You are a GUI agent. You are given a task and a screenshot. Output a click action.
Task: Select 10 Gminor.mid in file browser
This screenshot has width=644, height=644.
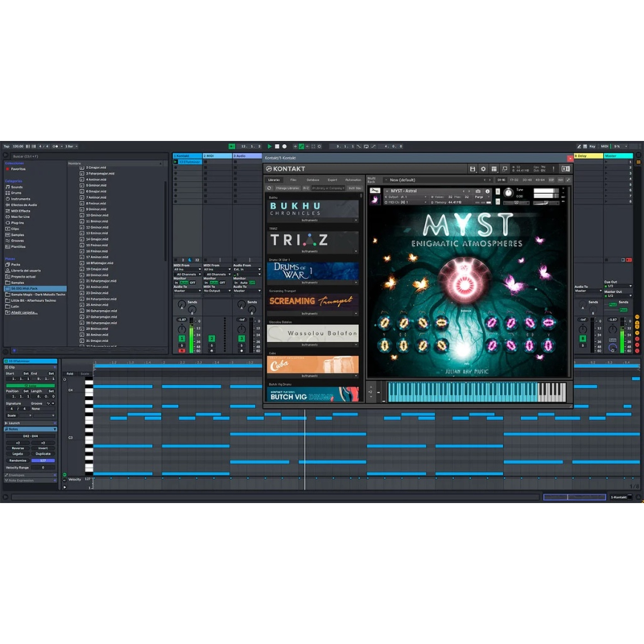point(97,215)
